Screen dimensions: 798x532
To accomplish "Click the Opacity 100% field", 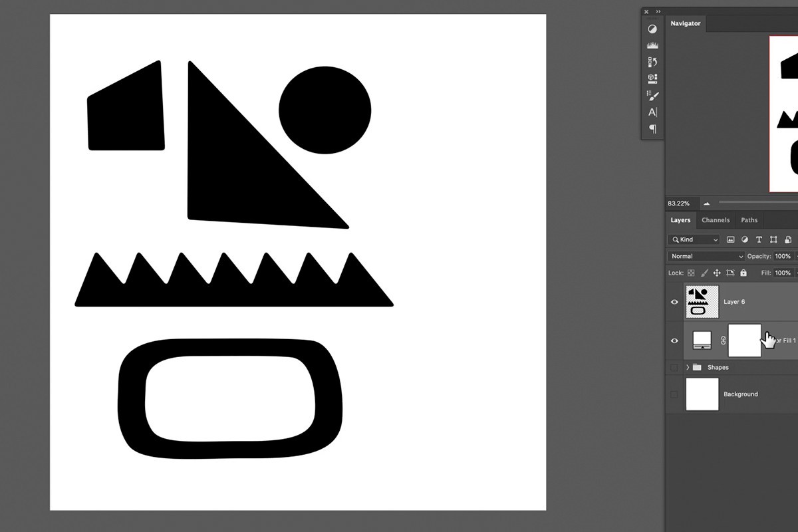I will tap(783, 256).
